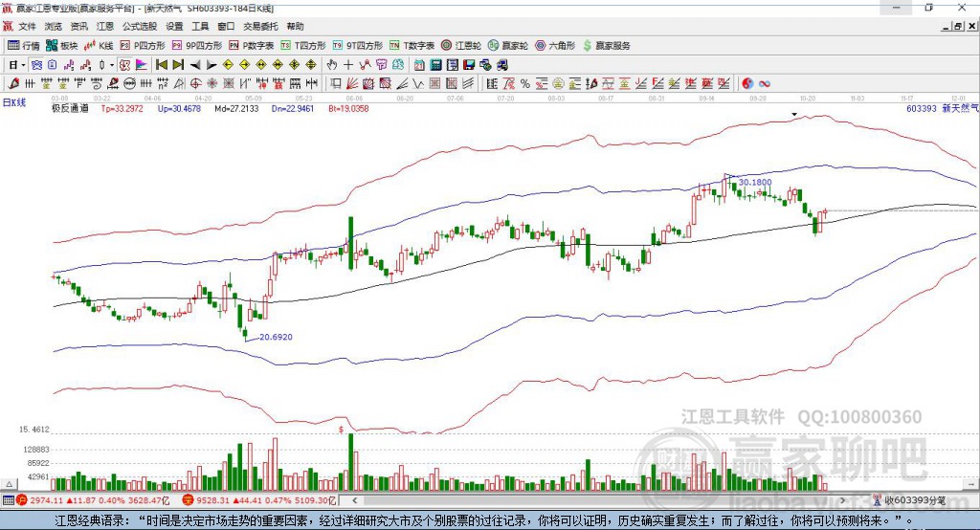Open the 窗口 menu

point(226,26)
